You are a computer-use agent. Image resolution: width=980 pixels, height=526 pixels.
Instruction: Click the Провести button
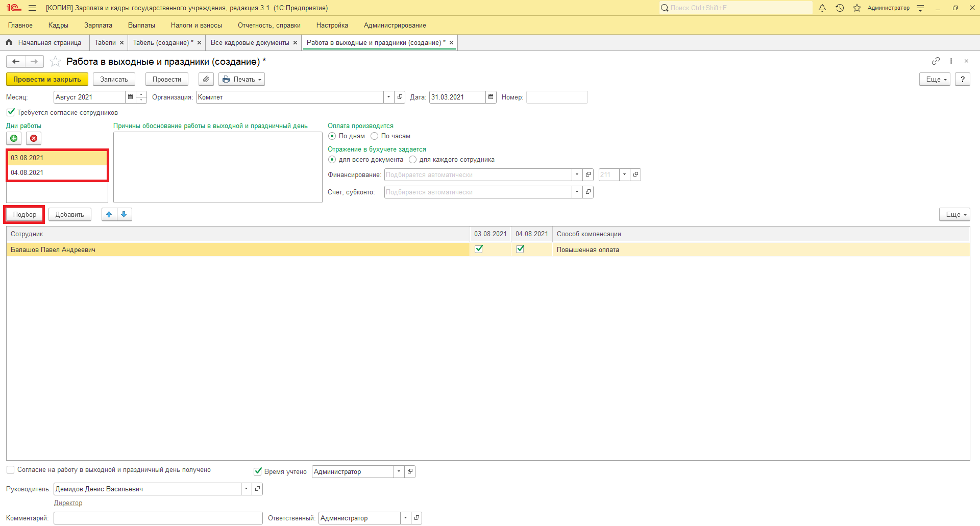[x=167, y=80]
